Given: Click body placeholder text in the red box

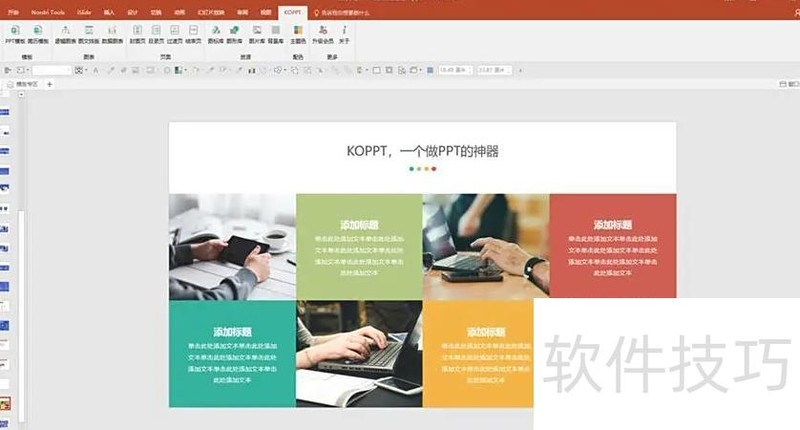Looking at the screenshot, I should [613, 256].
